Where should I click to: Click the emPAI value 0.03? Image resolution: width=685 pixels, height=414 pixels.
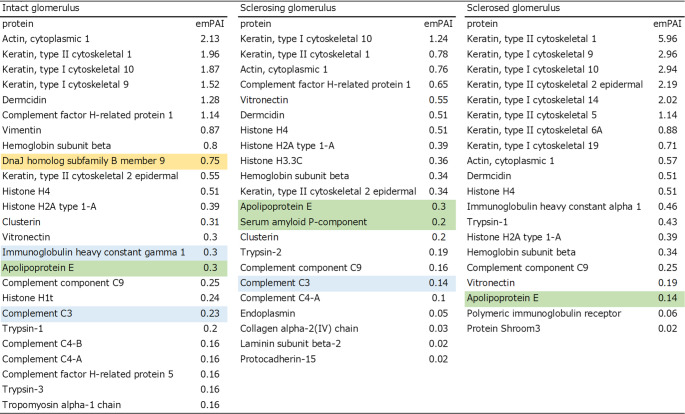click(438, 328)
